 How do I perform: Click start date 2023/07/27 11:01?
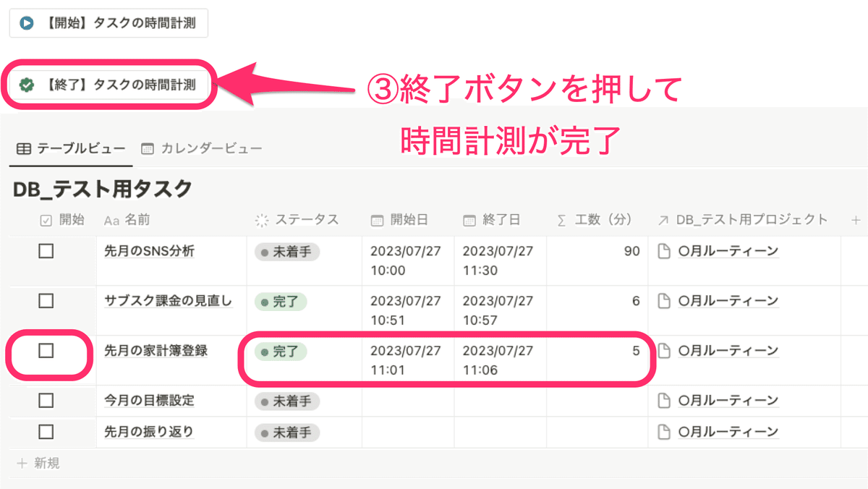(x=405, y=360)
